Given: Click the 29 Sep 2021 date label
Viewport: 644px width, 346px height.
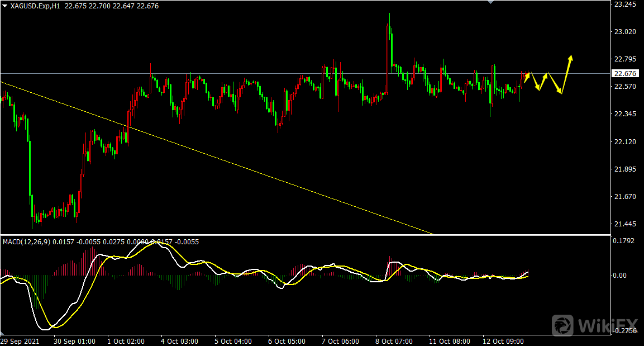Looking at the screenshot, I should click(x=20, y=341).
